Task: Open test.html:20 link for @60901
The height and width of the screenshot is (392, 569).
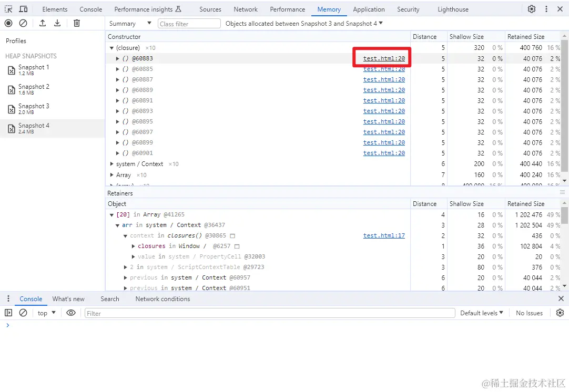Action: click(x=384, y=153)
